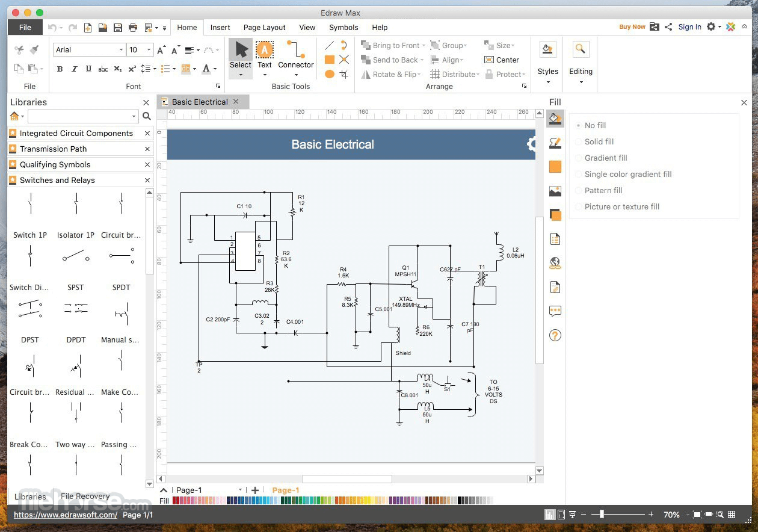Click the Buy Now link
The image size is (758, 532).
click(632, 27)
